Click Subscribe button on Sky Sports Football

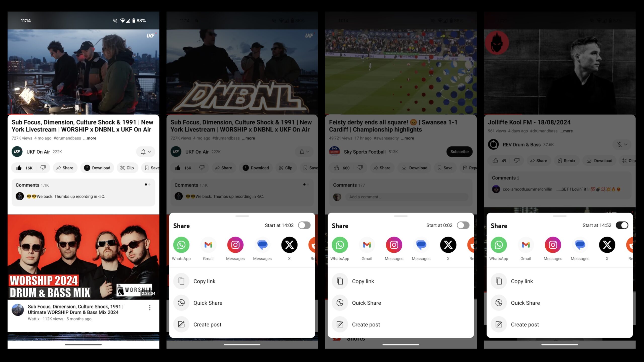(460, 152)
